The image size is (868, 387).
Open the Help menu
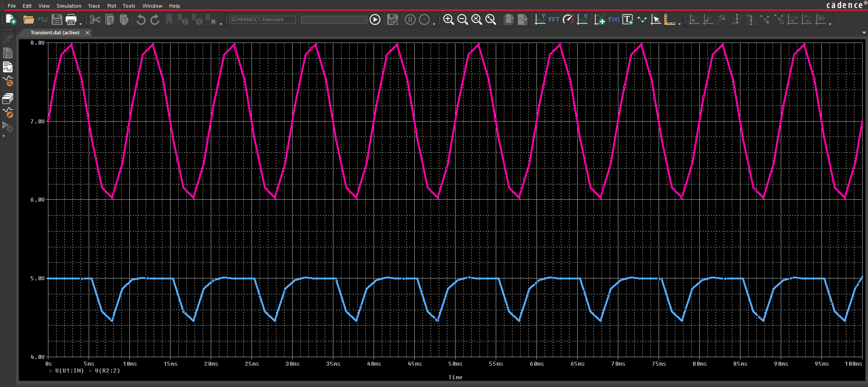(175, 6)
